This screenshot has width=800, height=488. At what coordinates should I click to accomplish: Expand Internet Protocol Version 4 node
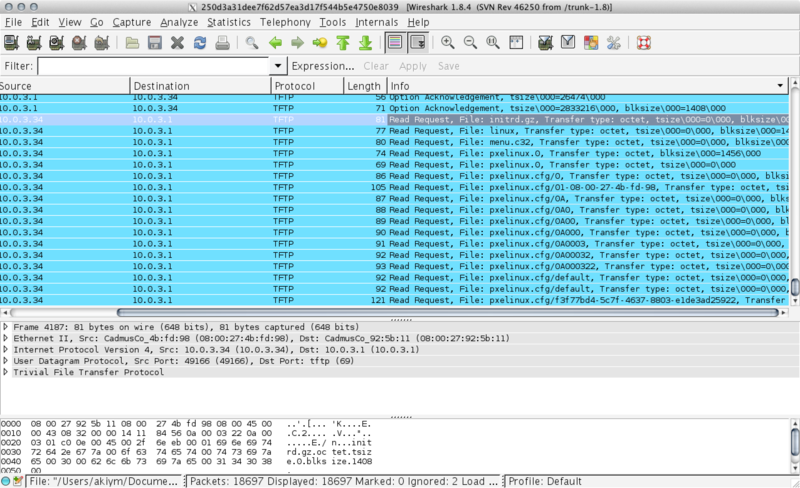click(5, 349)
